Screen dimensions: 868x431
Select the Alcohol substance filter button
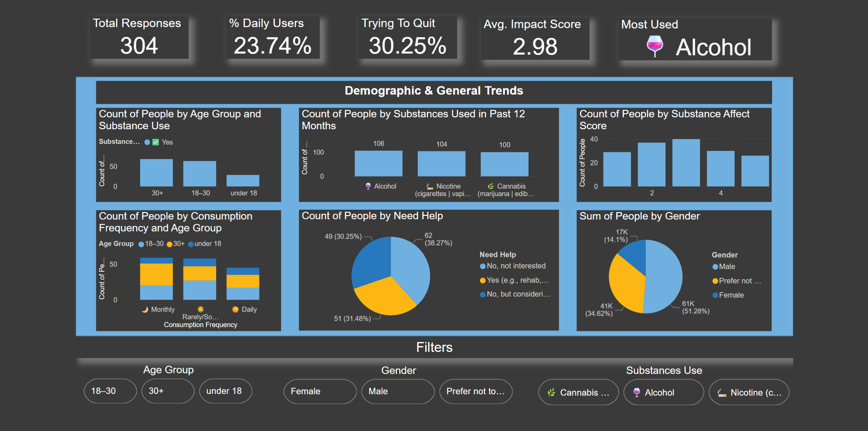coord(664,392)
